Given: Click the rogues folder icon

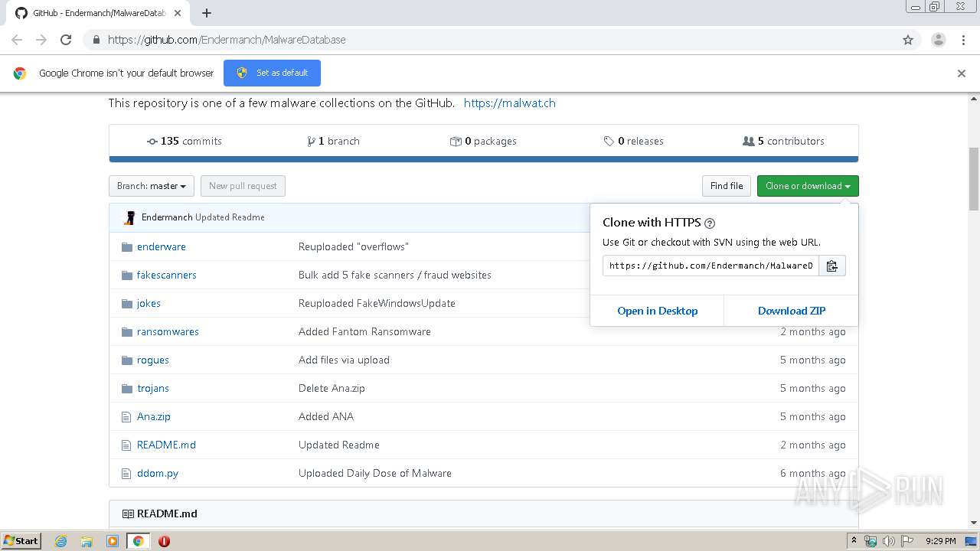Looking at the screenshot, I should click(x=127, y=360).
